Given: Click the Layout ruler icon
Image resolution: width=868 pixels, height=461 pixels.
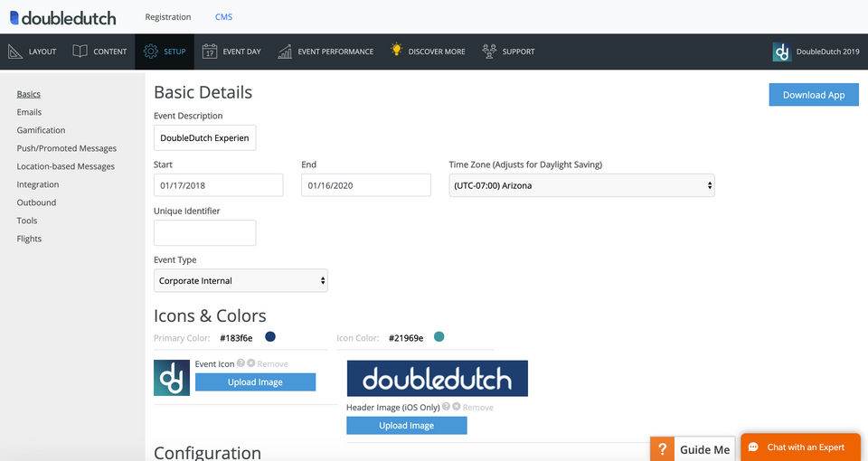Looking at the screenshot, I should click(x=15, y=52).
